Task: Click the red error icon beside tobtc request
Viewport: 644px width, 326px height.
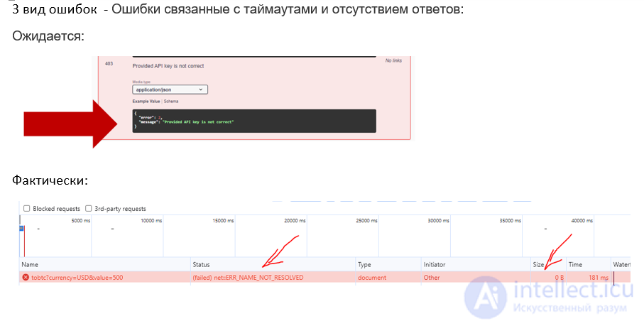Action: [x=26, y=278]
